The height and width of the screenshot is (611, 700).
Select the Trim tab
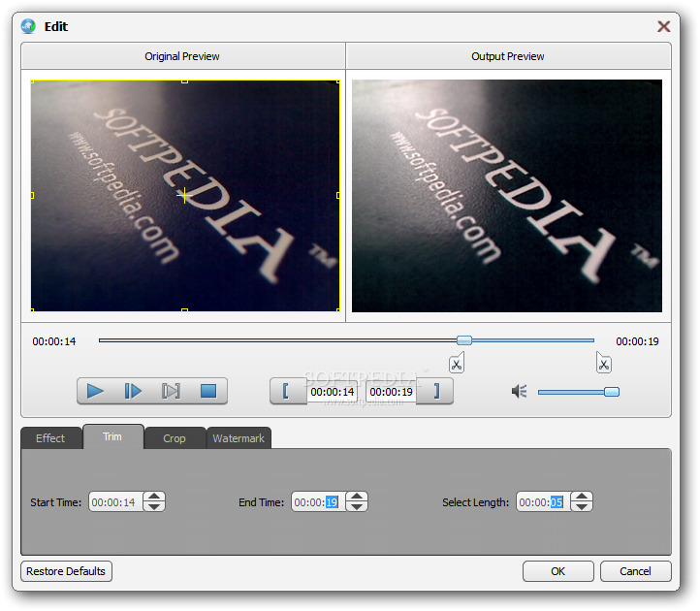[112, 436]
